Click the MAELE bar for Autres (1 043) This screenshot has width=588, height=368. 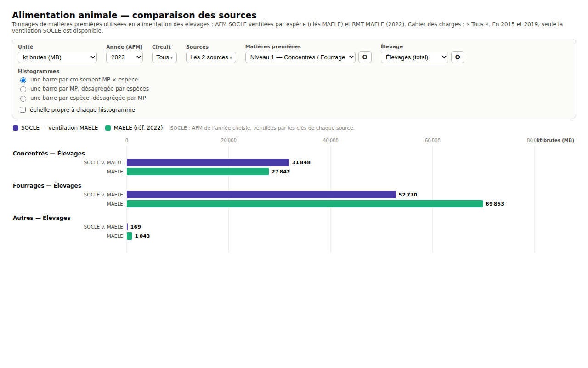[x=130, y=236]
